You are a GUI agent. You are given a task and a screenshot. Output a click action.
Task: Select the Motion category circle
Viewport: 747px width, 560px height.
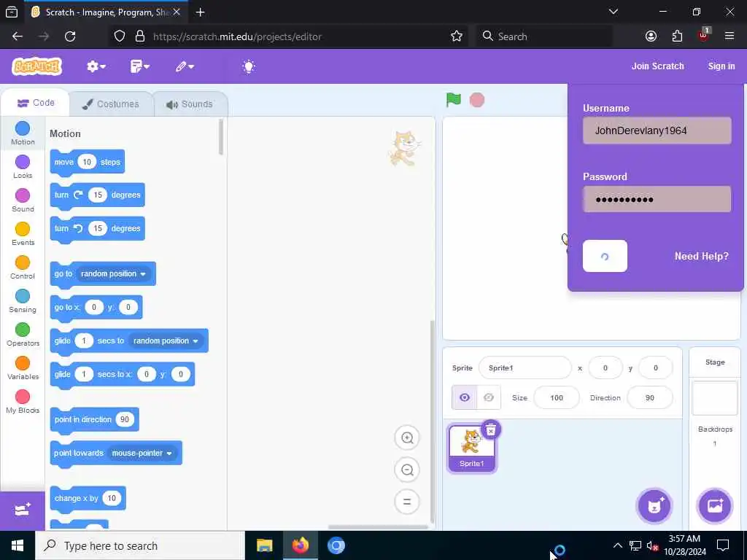pos(23,128)
